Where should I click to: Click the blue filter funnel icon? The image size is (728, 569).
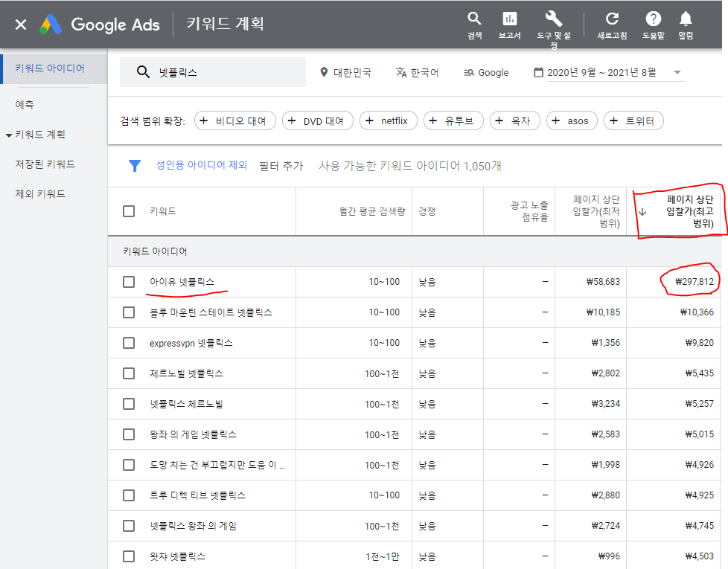coord(135,166)
